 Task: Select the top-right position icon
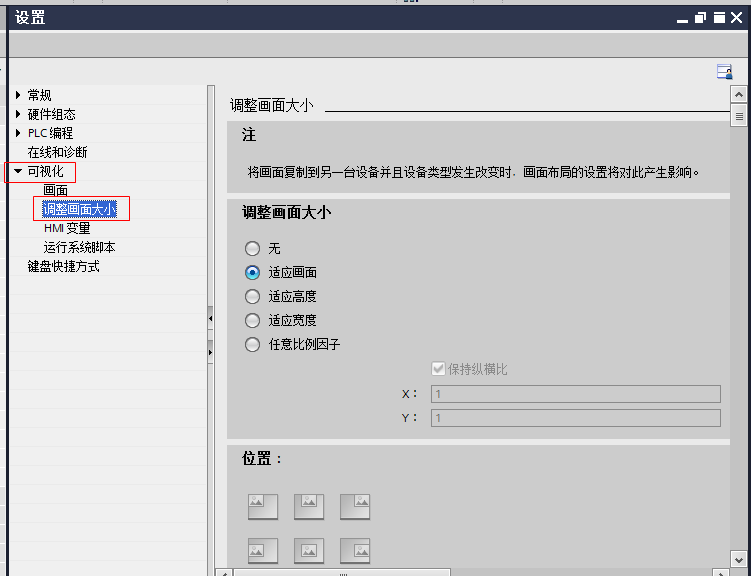355,507
